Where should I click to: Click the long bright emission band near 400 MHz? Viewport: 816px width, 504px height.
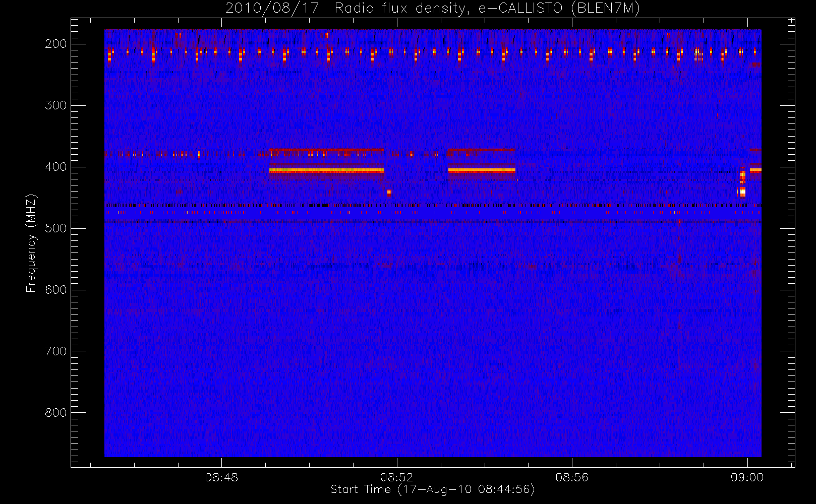(327, 171)
